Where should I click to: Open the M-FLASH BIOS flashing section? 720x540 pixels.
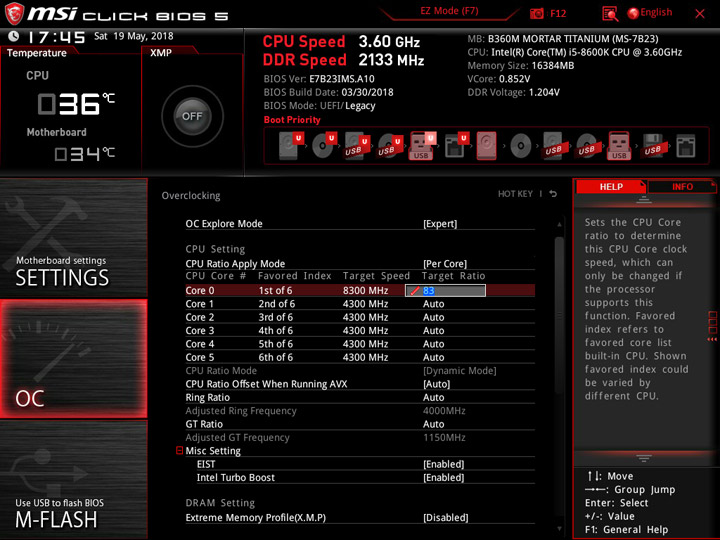click(x=74, y=480)
